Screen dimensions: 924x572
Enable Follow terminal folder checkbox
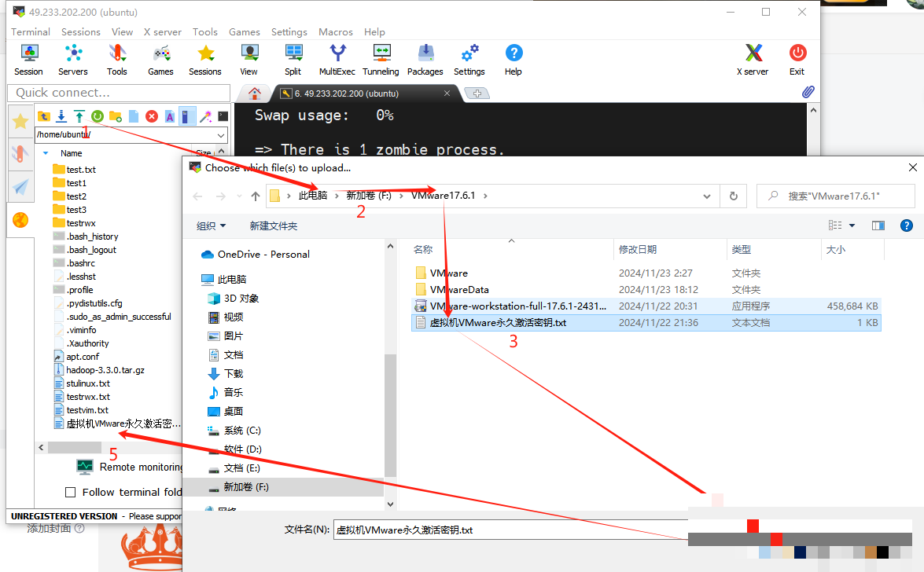(70, 493)
